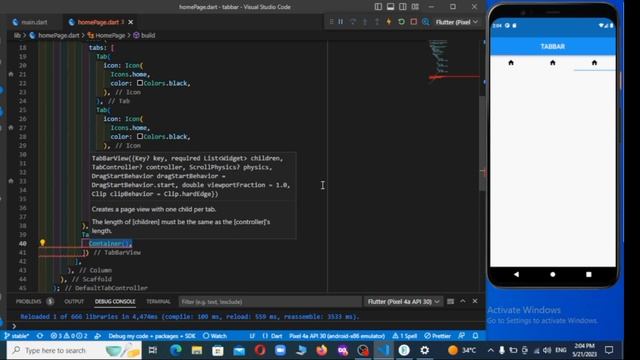Click black color swatch on line 22
Viewport: 640px width, 360px height.
pos(140,83)
